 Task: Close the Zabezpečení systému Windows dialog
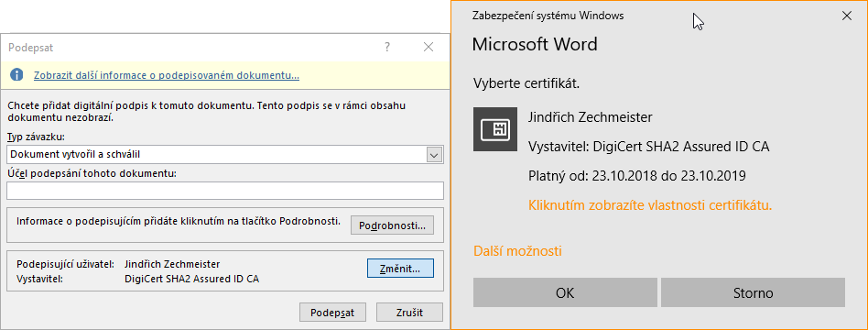point(846,16)
